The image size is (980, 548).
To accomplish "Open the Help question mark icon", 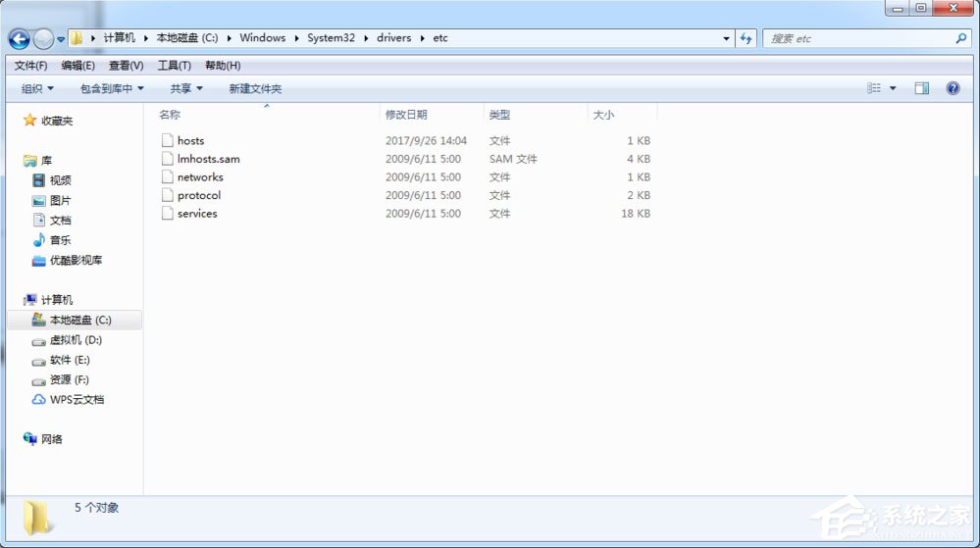I will point(952,88).
